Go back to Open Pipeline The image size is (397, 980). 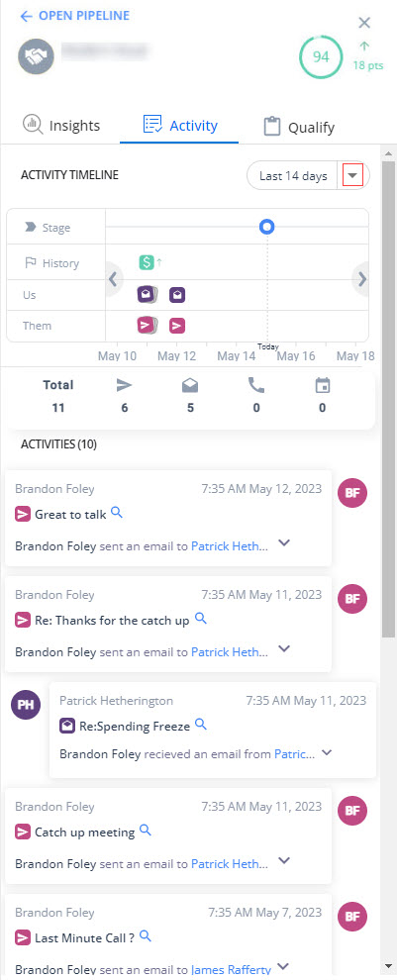(74, 16)
